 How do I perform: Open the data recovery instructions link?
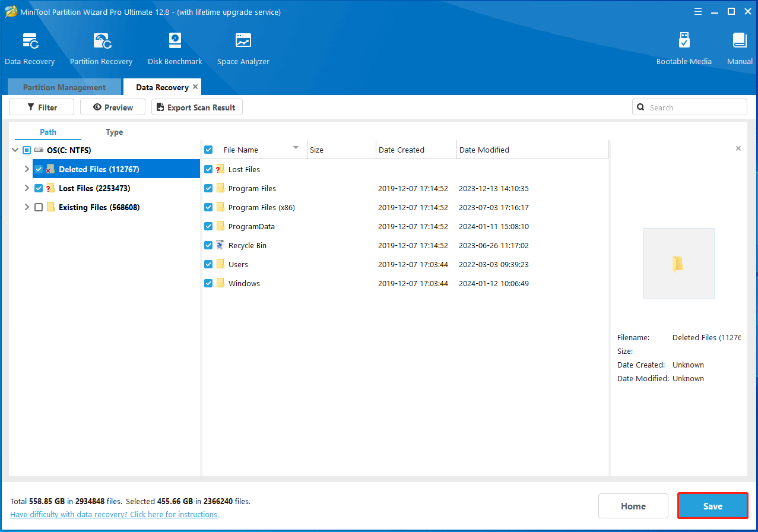click(x=115, y=514)
